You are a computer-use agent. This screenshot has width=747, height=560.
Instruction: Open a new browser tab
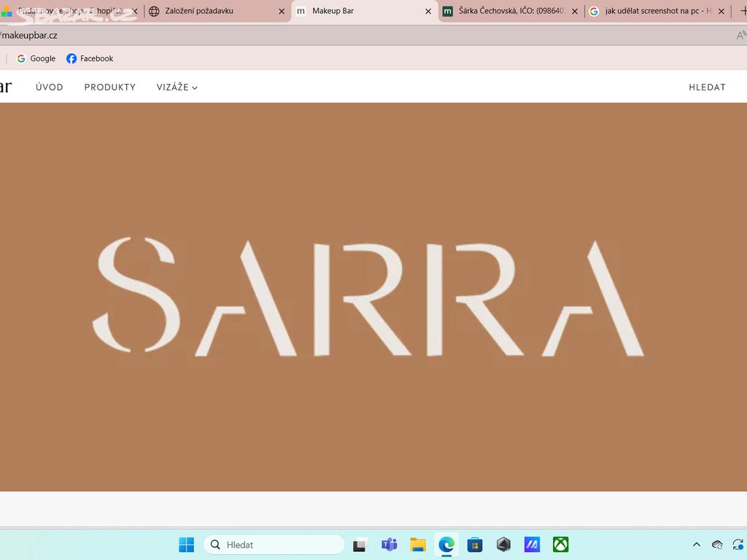(x=743, y=11)
